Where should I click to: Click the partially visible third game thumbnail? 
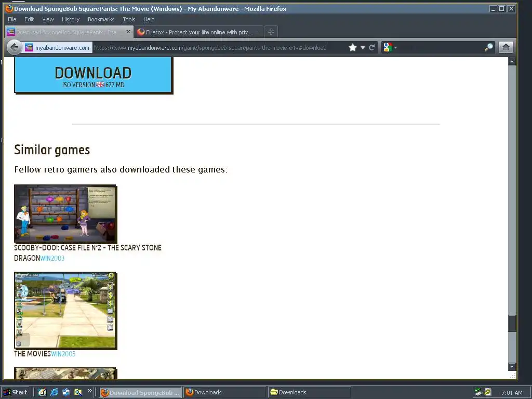pyautogui.click(x=65, y=374)
